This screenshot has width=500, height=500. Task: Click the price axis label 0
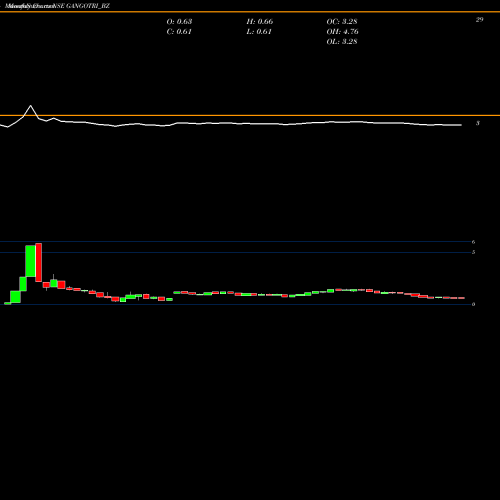[473, 304]
